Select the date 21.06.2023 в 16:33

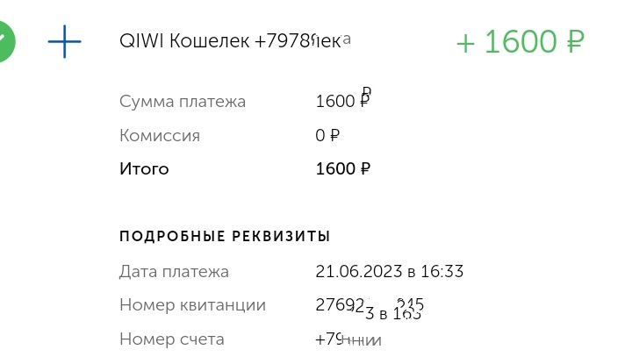pos(389,272)
